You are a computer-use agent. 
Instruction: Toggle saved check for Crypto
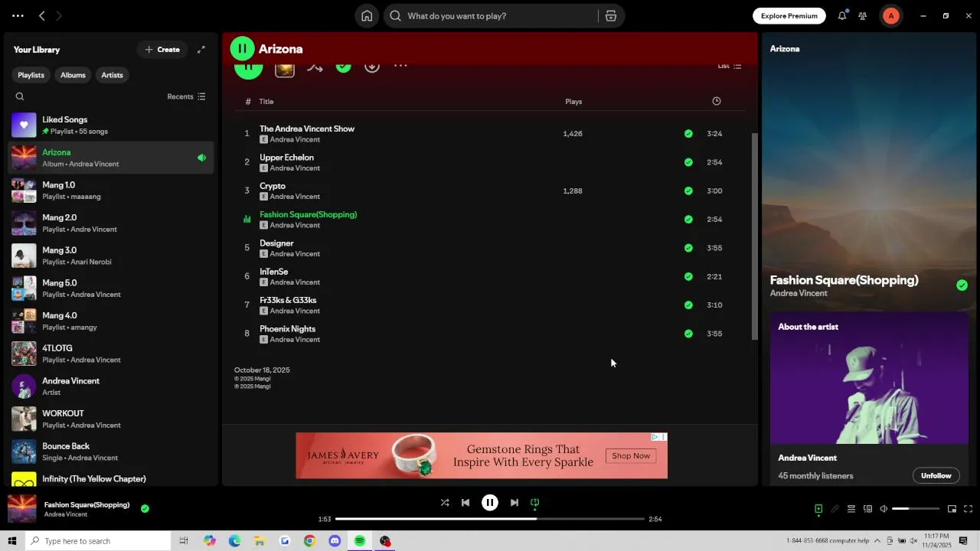pyautogui.click(x=688, y=191)
